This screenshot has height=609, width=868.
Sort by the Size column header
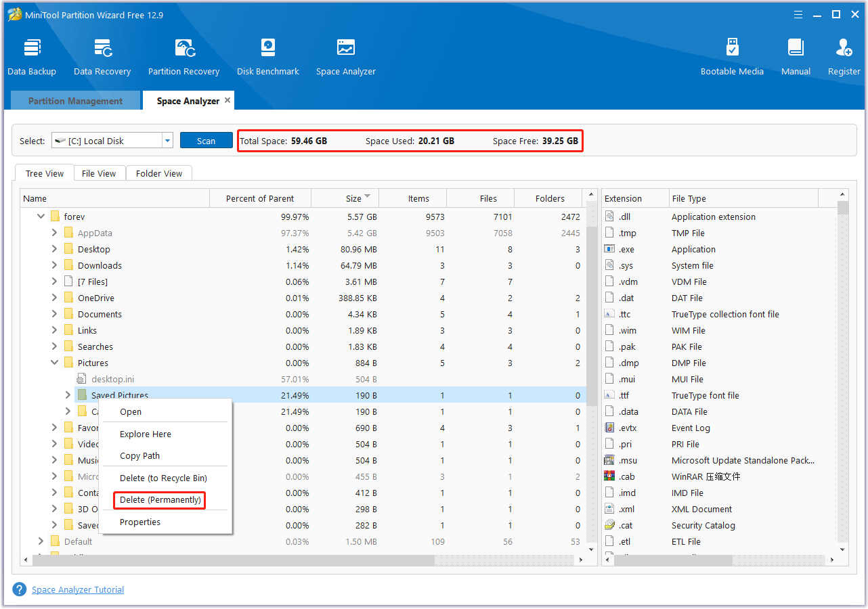(x=345, y=198)
